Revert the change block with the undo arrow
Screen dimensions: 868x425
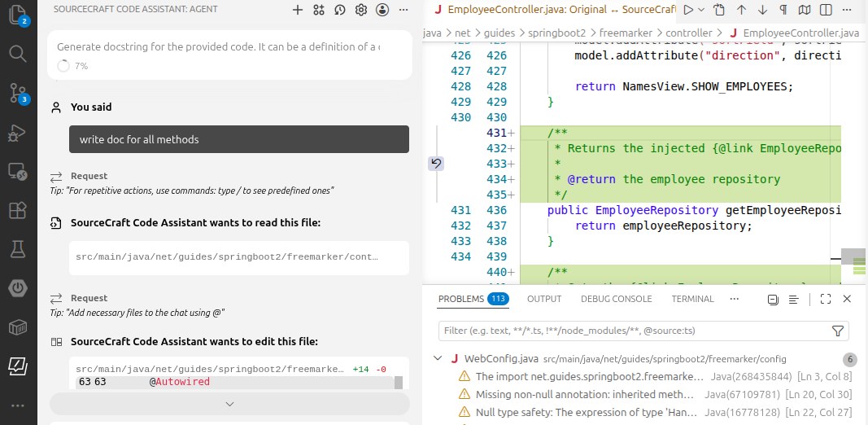click(x=436, y=164)
